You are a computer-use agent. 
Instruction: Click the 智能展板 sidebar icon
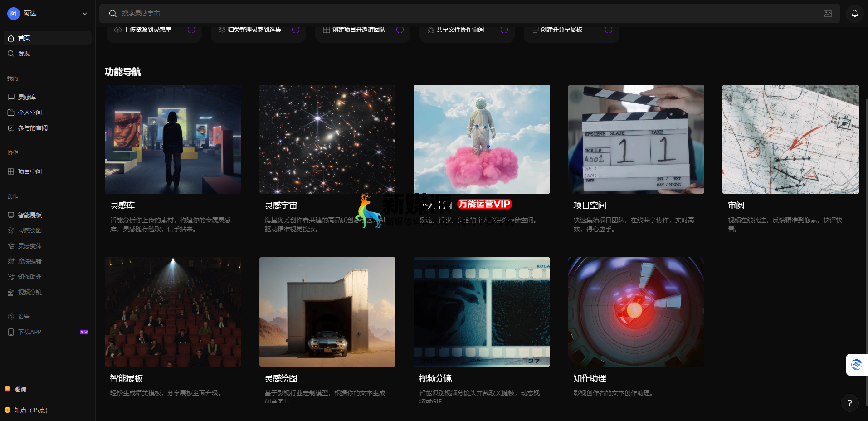[11, 215]
